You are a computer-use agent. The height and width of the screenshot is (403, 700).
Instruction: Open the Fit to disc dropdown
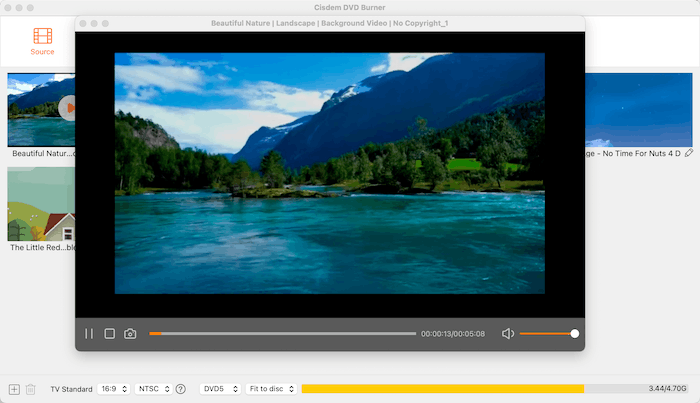270,389
